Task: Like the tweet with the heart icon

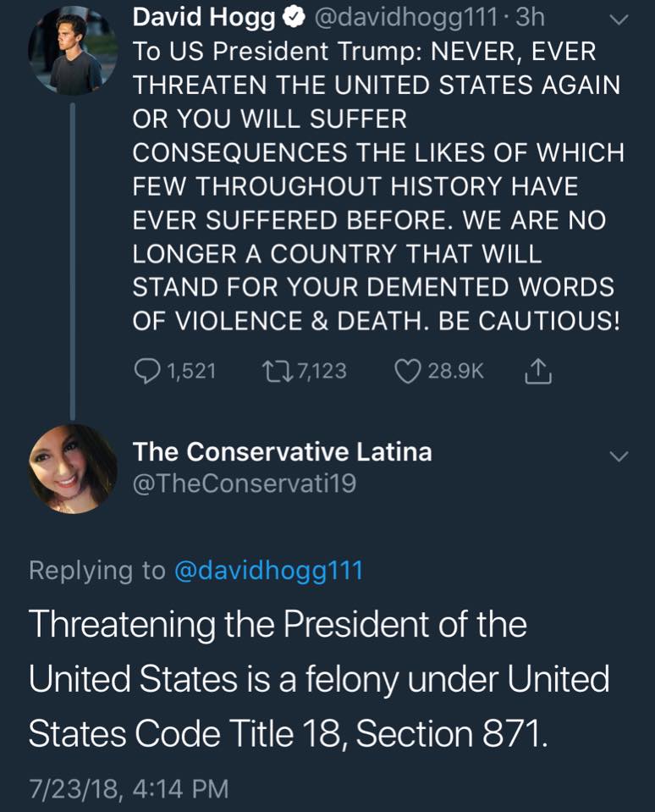Action: click(408, 371)
